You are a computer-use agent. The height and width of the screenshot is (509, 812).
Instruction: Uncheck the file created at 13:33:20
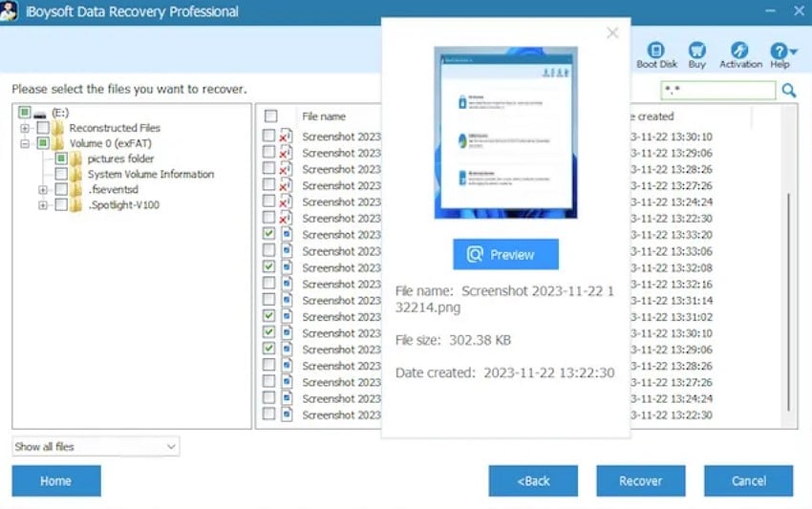coord(268,234)
